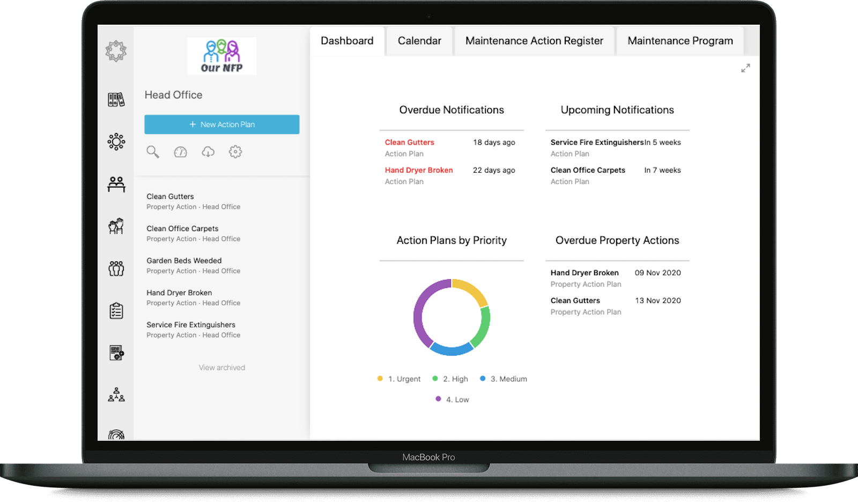The width and height of the screenshot is (858, 504).
Task: Open Hand Dryer Broken under Overdue Property Actions
Action: point(585,273)
